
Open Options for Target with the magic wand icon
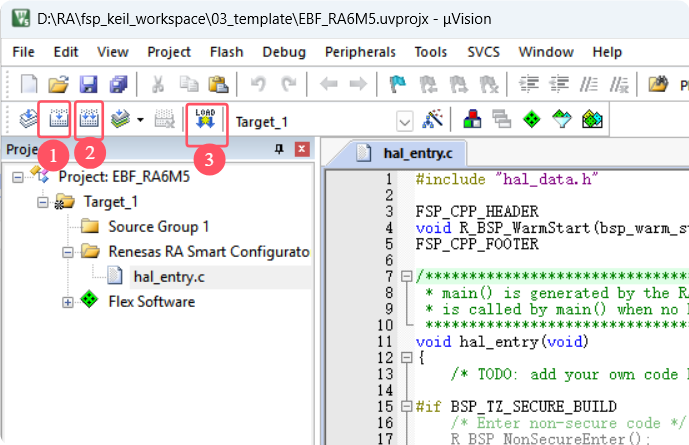click(x=432, y=119)
